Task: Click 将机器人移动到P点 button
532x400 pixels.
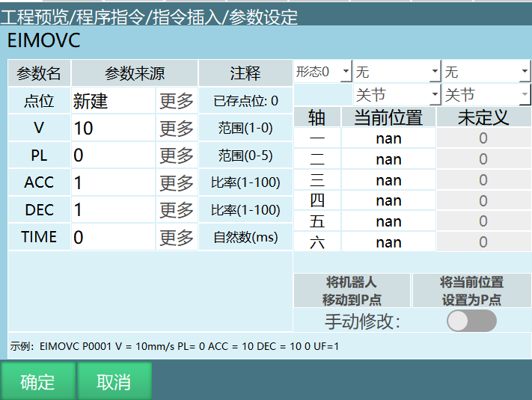Action: tap(352, 291)
